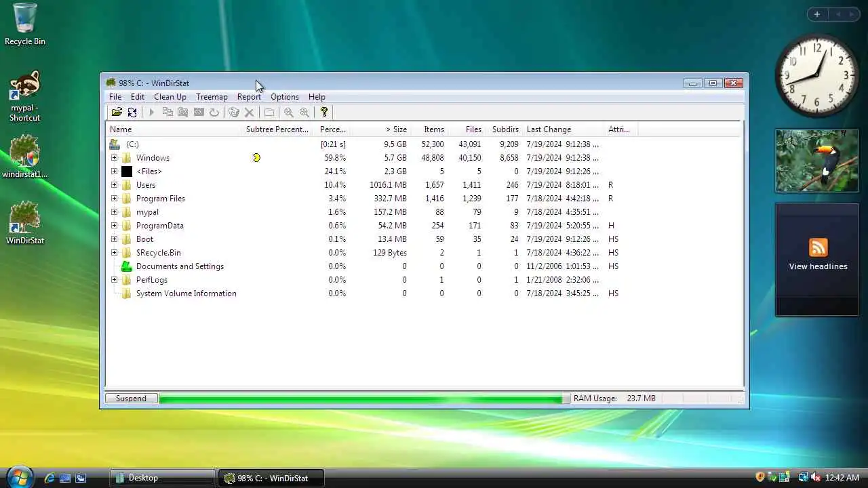Image resolution: width=868 pixels, height=488 pixels.
Task: Click the sidebar add gadget plus button
Action: click(817, 14)
